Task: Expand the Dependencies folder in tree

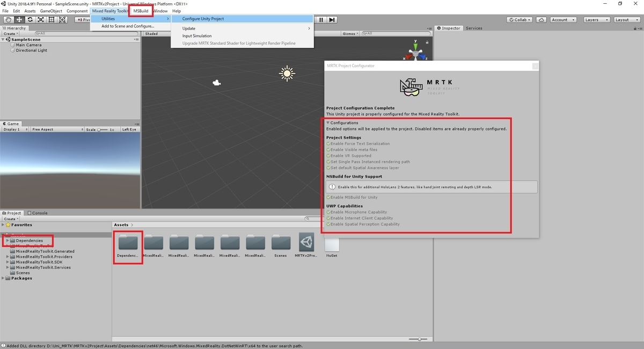Action: pos(8,241)
